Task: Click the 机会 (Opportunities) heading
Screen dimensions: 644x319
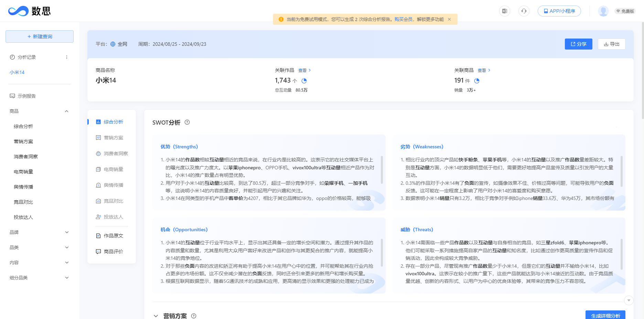Action: click(184, 230)
